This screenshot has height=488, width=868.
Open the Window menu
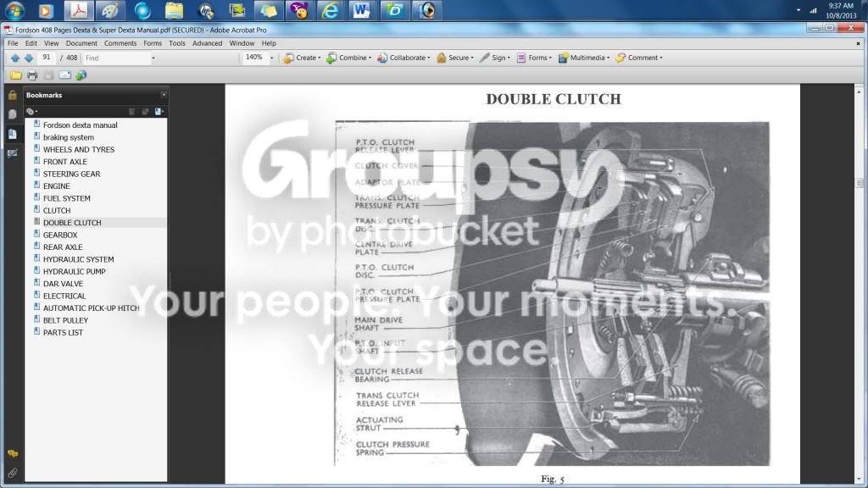click(242, 43)
